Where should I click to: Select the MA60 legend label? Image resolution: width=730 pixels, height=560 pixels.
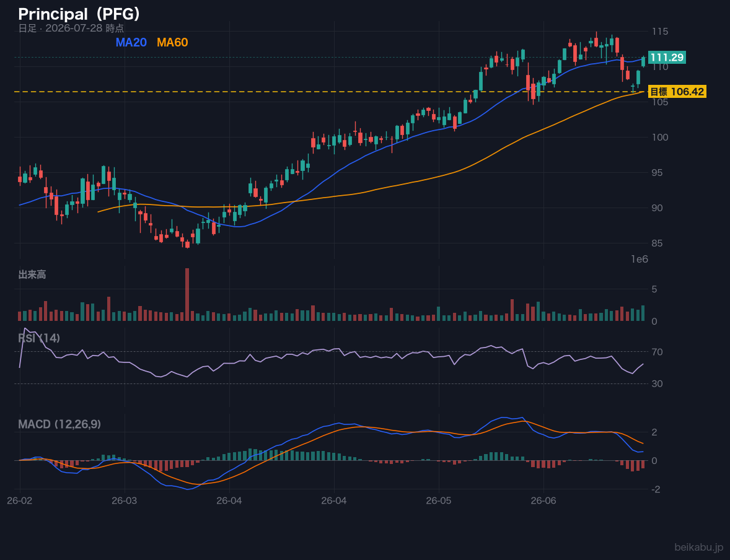tap(172, 42)
